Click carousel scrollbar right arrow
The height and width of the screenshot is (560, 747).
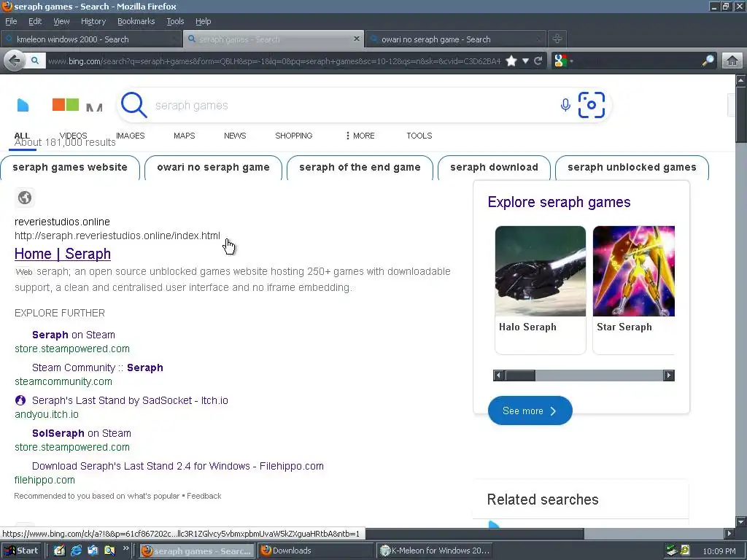[669, 376]
